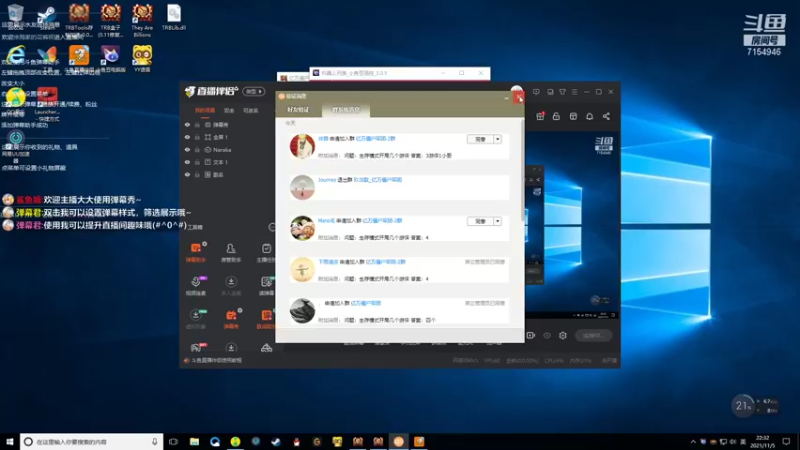Hide the 文本 1 text layer
The image size is (800, 450).
187,162
